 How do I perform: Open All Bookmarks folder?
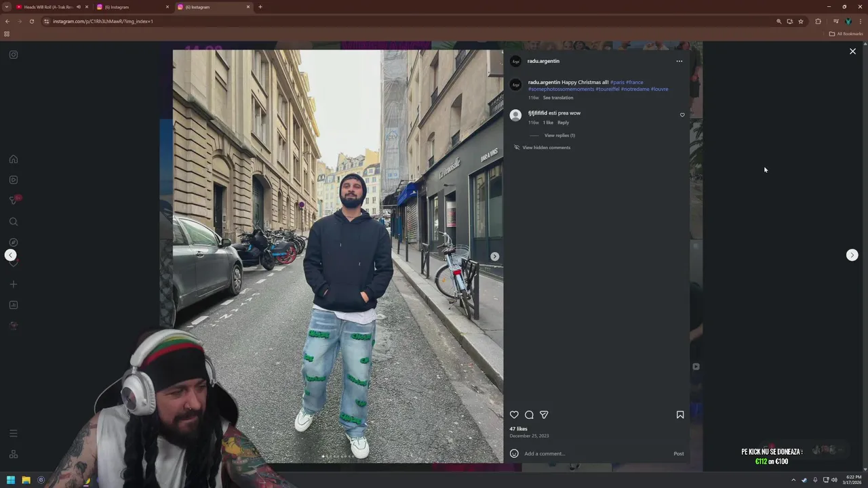[x=846, y=34]
